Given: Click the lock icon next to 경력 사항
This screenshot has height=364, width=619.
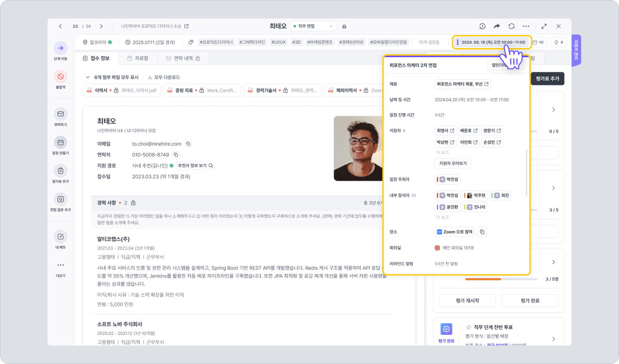Looking at the screenshot, I should (133, 203).
